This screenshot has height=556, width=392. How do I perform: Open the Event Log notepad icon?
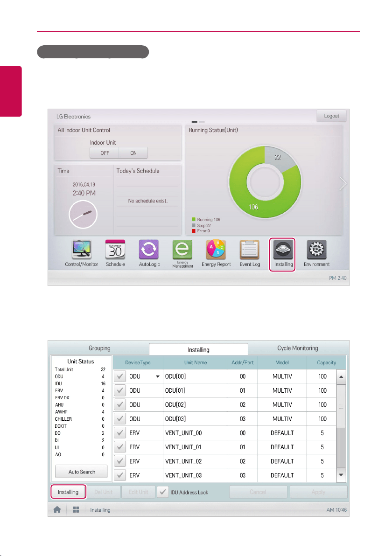coord(249,250)
